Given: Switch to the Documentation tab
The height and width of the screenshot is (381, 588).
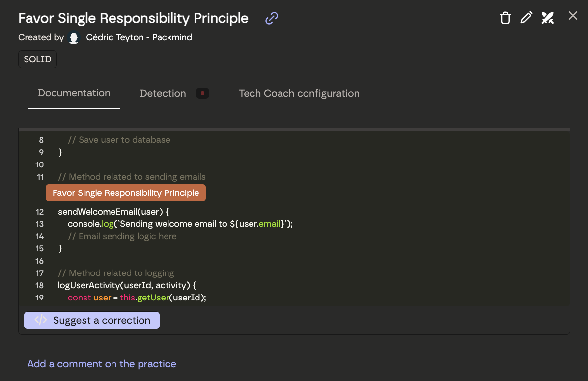Looking at the screenshot, I should [x=74, y=93].
